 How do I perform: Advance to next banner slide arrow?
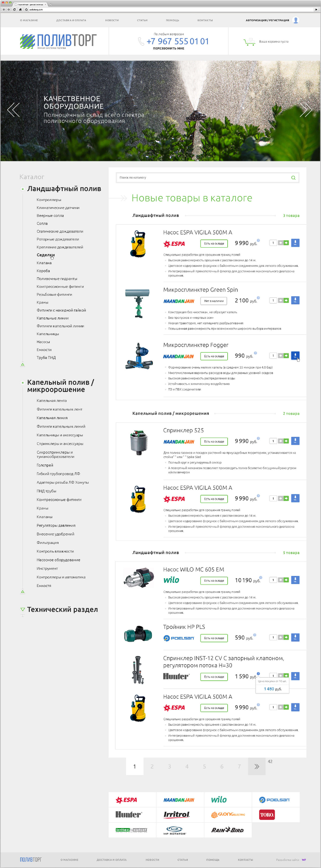[305, 110]
